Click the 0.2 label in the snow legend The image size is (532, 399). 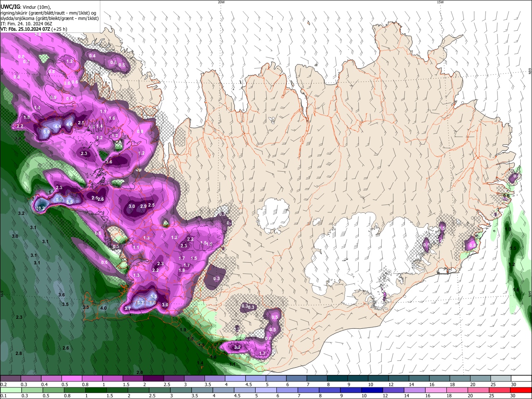pos(3,384)
